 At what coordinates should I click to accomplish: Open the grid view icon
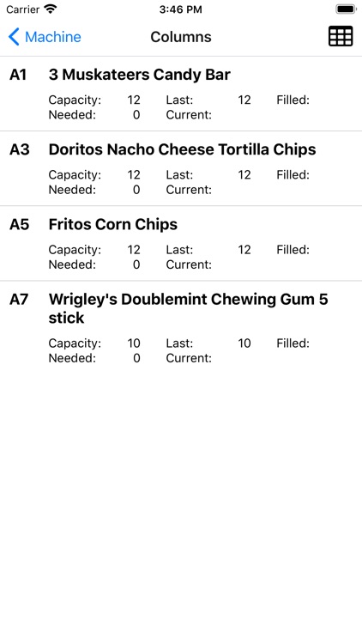[341, 36]
